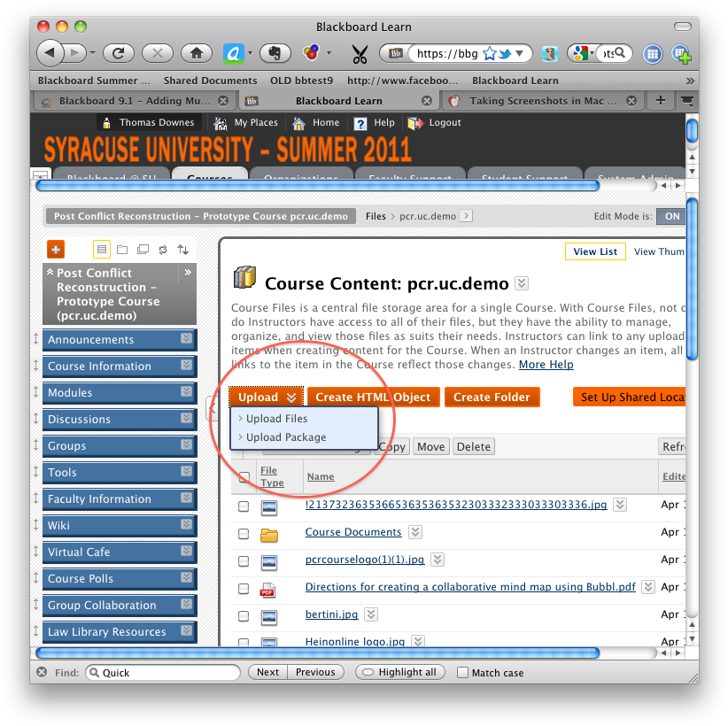
Task: Open OLD bbtest9 bookmark
Action: point(301,81)
